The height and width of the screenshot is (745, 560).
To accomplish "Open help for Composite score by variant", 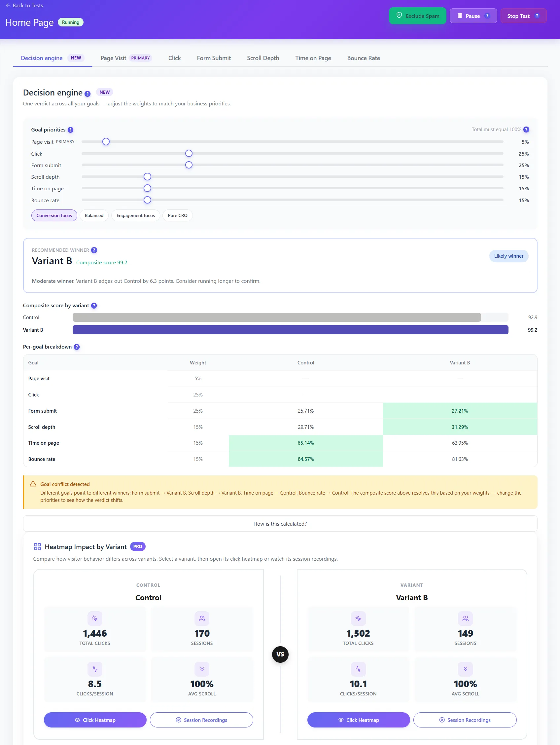I will click(94, 306).
